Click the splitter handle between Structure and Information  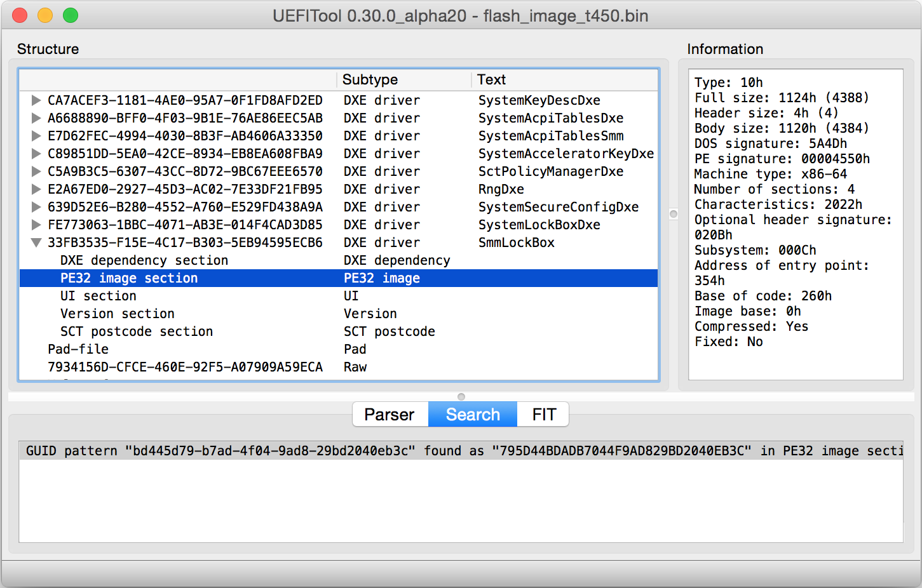pyautogui.click(x=674, y=214)
